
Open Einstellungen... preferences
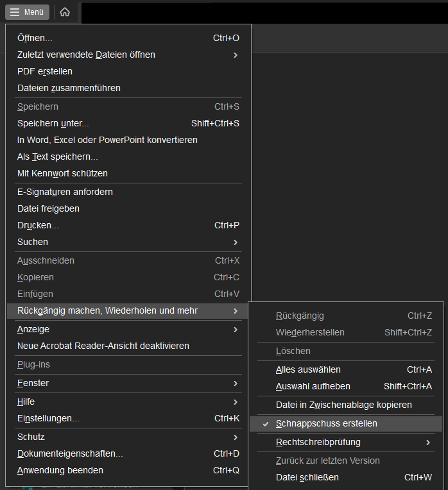point(128,418)
